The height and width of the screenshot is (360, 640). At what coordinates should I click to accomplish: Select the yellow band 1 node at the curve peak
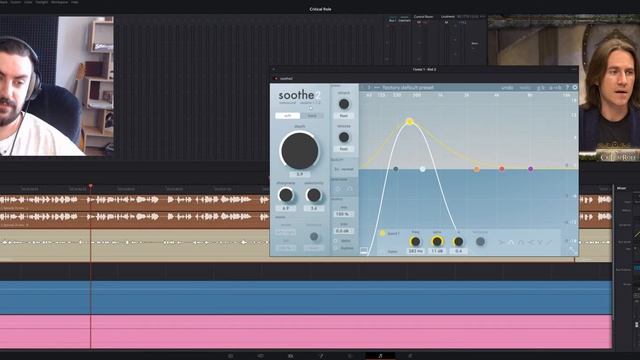coord(410,121)
